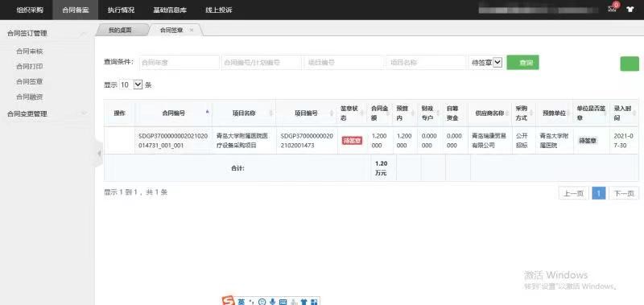Sort by 预算单位 column

pos(569,113)
